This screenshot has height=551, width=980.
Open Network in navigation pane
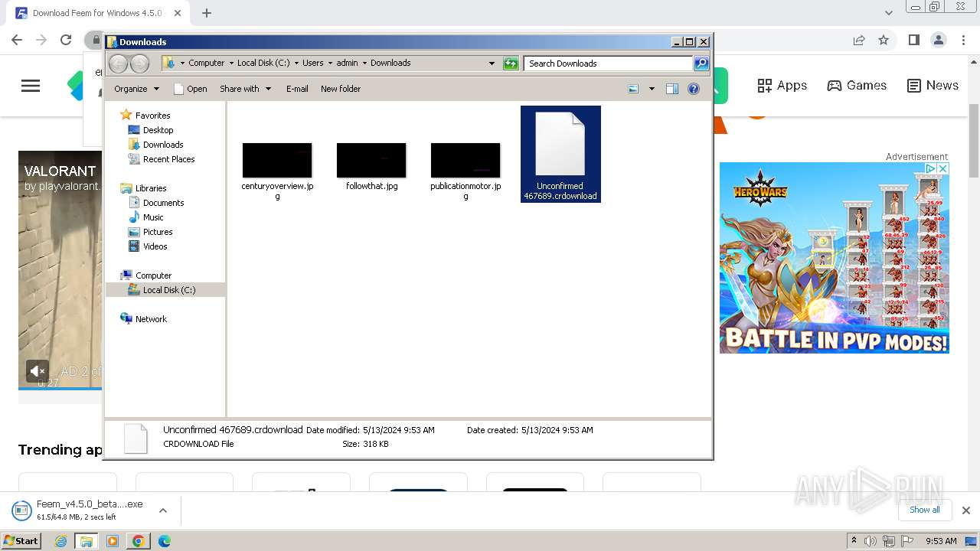[x=151, y=319]
